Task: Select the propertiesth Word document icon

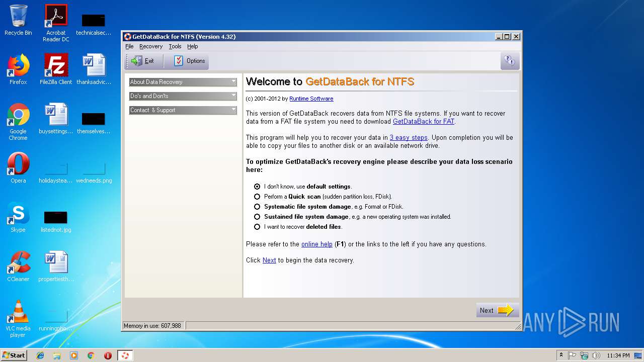Action: [x=56, y=266]
